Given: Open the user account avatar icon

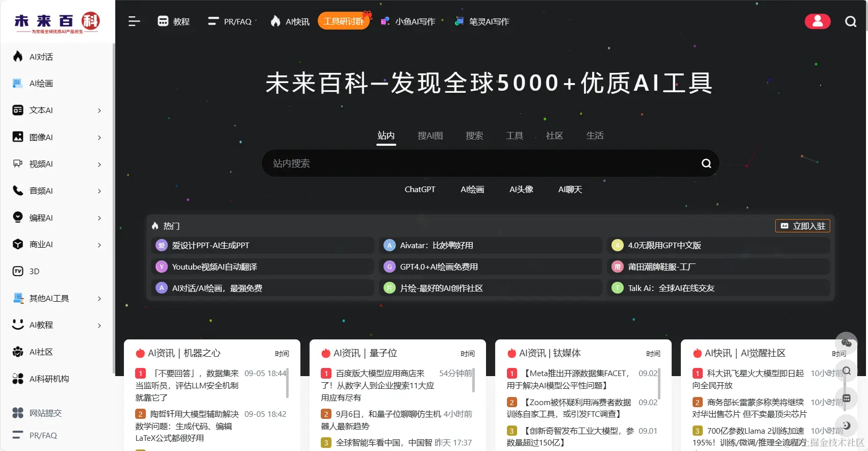Looking at the screenshot, I should (818, 21).
